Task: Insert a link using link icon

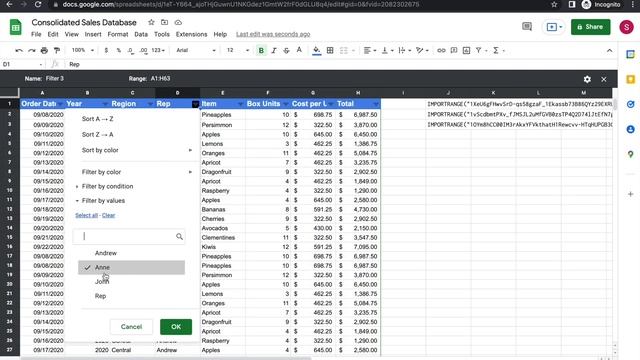Action: point(441,50)
